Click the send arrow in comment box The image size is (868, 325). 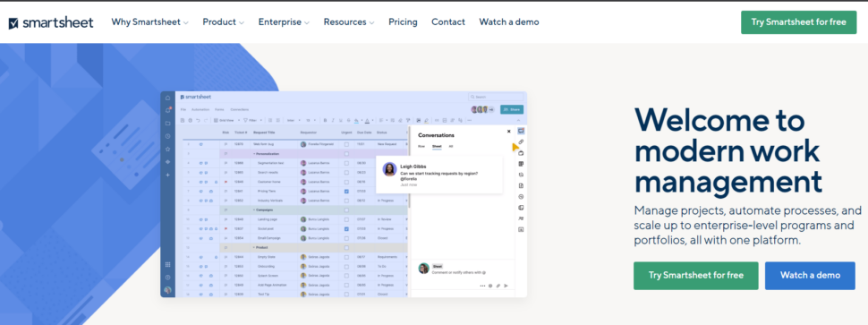[506, 286]
